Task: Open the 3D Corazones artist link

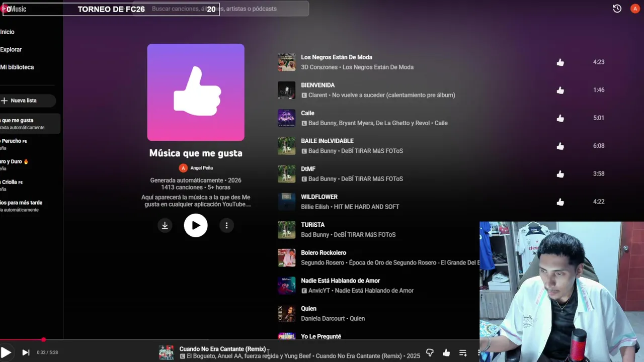Action: point(319,67)
